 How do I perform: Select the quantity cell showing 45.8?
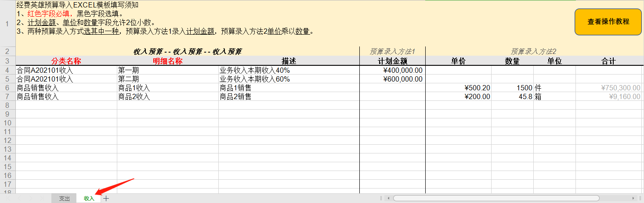pyautogui.click(x=512, y=96)
